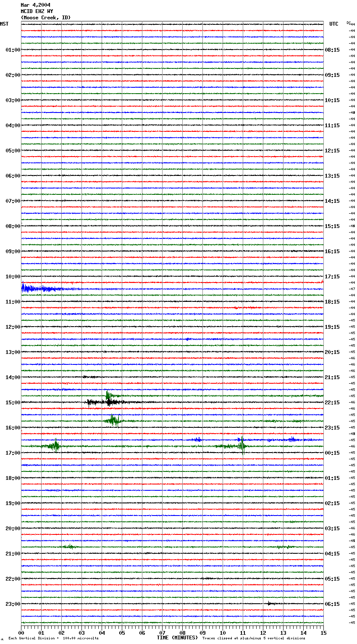Click the '23:15' UTC time label

(332, 428)
